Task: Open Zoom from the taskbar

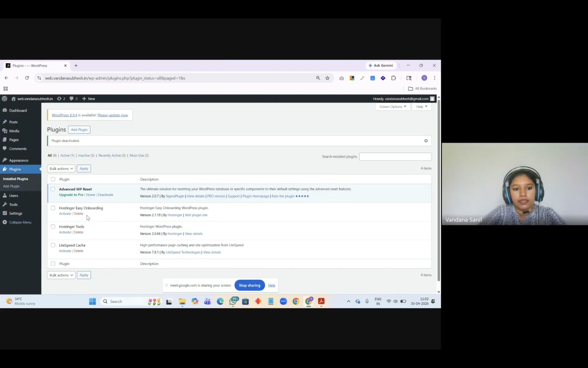Action: pyautogui.click(x=283, y=301)
